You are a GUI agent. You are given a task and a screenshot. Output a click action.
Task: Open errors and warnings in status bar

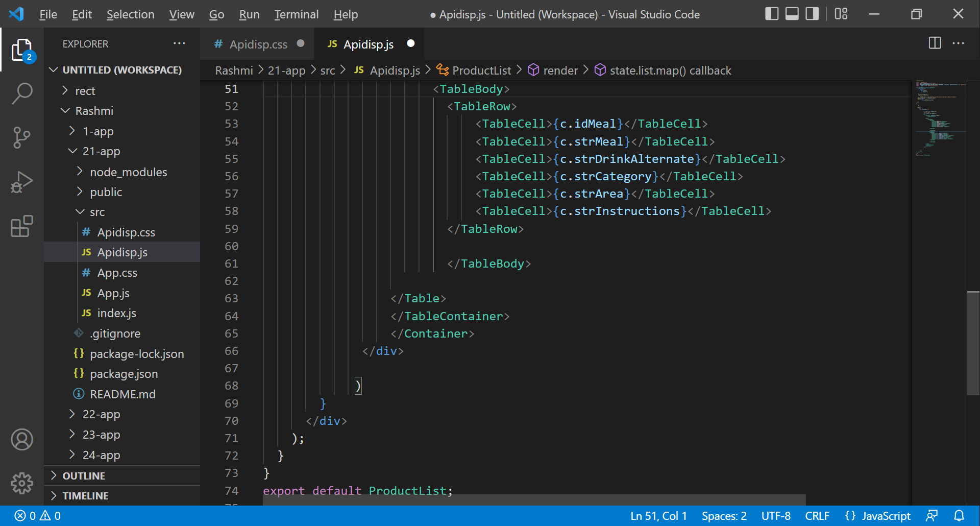[38, 516]
